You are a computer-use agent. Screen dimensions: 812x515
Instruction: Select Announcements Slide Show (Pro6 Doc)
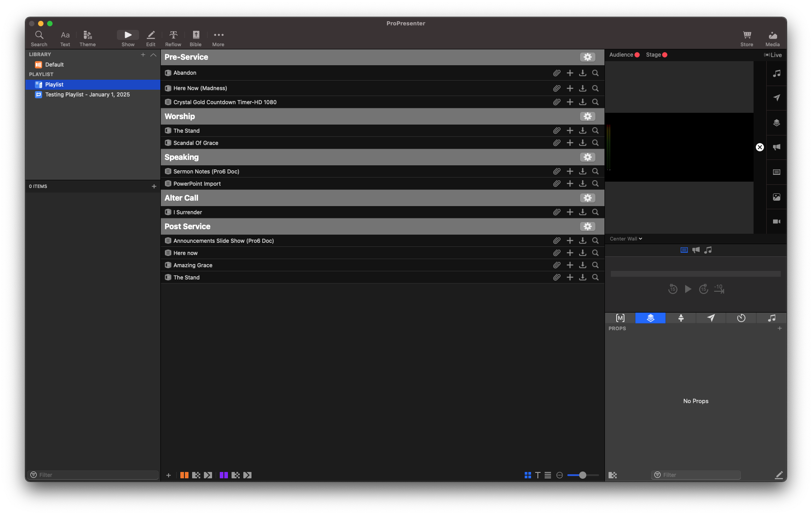point(382,241)
